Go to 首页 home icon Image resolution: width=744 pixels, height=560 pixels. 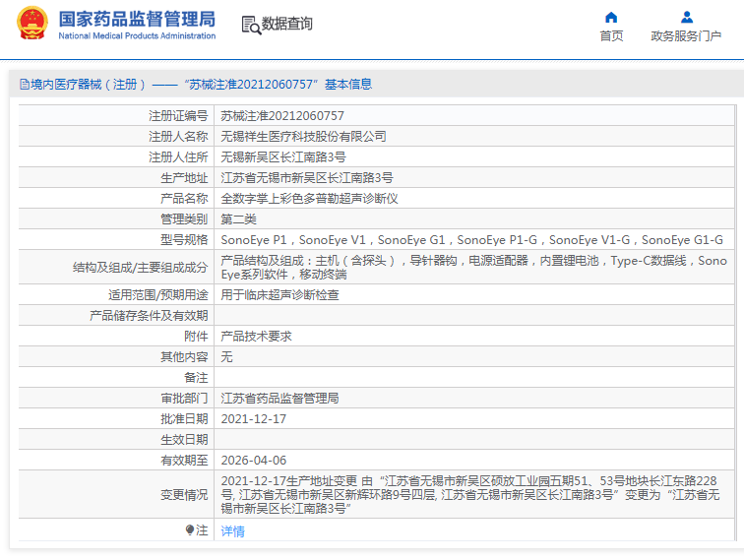coord(611,18)
